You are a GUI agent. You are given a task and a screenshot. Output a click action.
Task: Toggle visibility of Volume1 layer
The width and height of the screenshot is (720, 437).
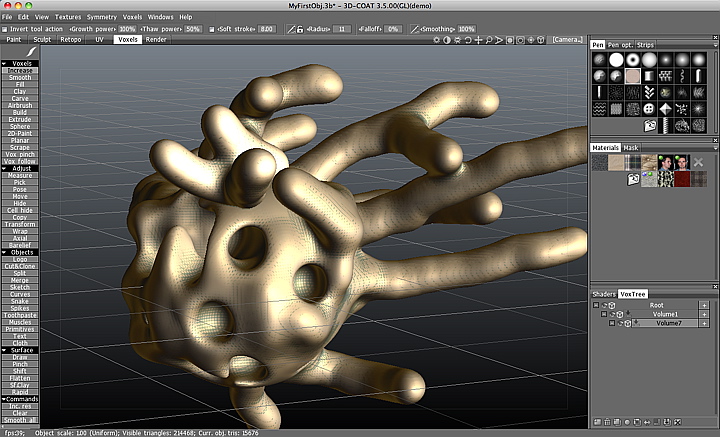coord(613,314)
